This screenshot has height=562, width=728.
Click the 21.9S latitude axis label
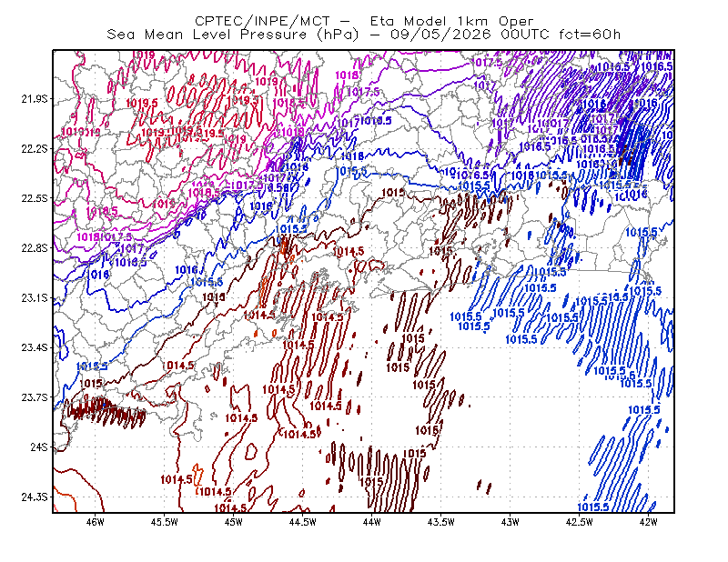[35, 99]
